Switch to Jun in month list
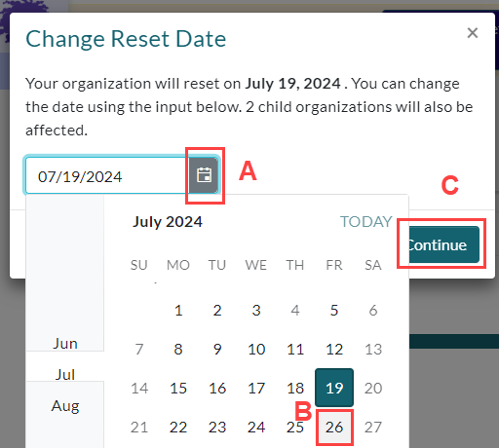 click(x=65, y=344)
